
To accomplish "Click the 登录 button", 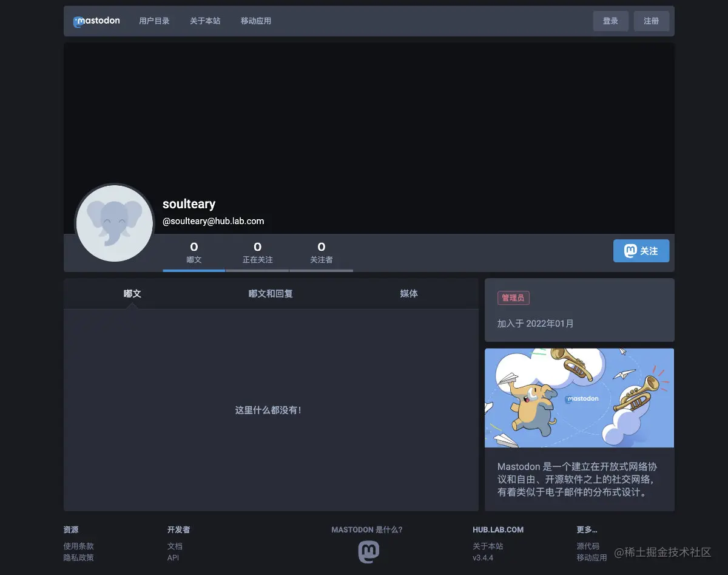I will tap(610, 20).
